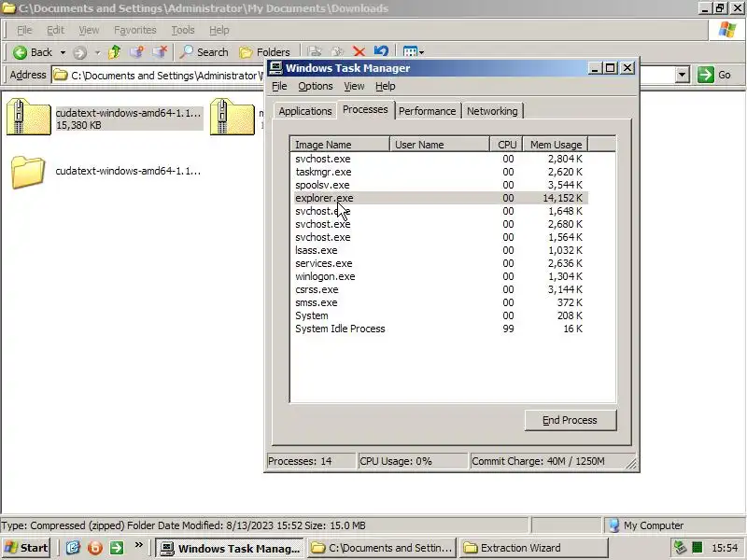
Task: Select smss.exe process row
Action: pyautogui.click(x=439, y=302)
